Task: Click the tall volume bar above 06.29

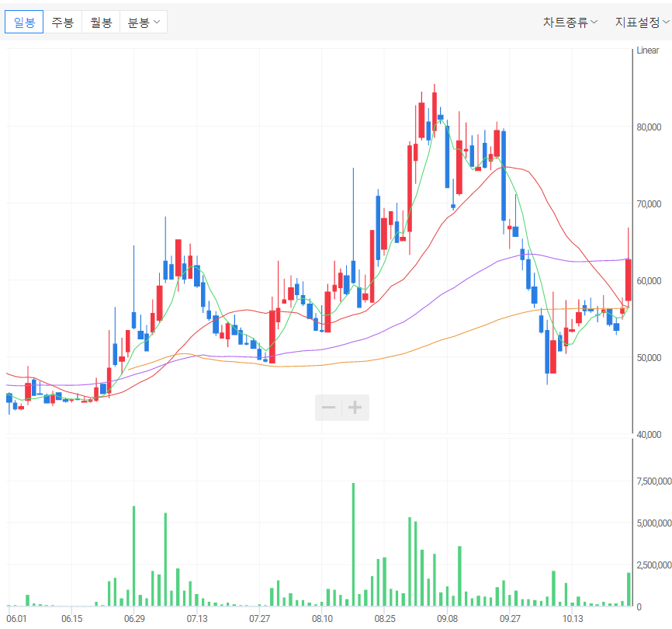Action: [133, 556]
